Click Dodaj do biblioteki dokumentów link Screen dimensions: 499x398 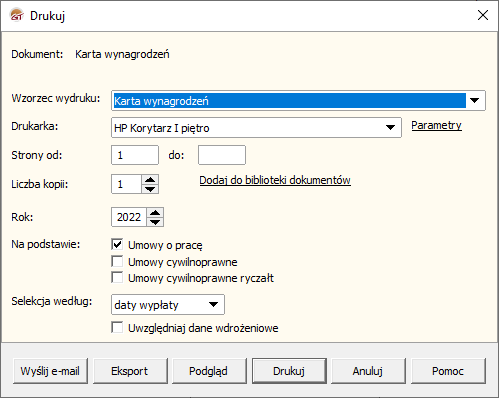tap(275, 180)
